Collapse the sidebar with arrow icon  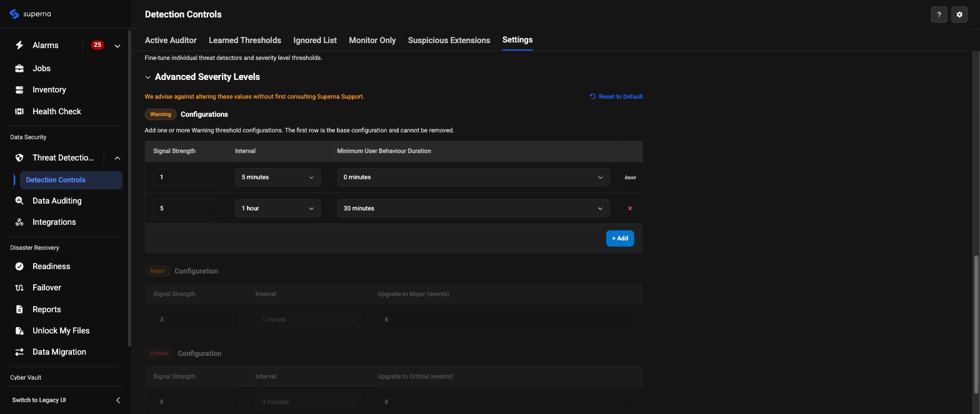pyautogui.click(x=117, y=400)
